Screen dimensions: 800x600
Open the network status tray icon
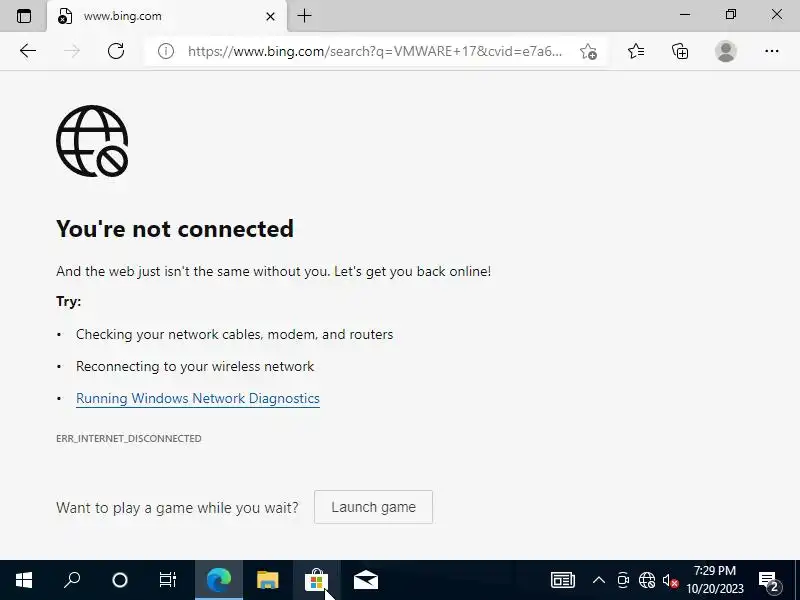point(646,580)
